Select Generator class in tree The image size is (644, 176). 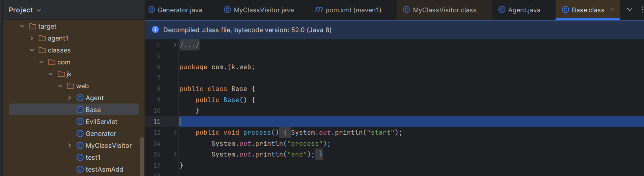pyautogui.click(x=101, y=133)
